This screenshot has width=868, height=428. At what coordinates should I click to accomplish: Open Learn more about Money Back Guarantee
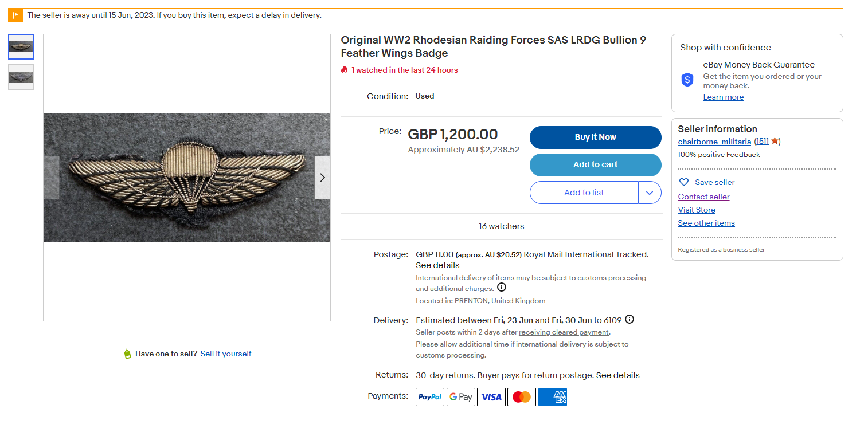(x=724, y=97)
